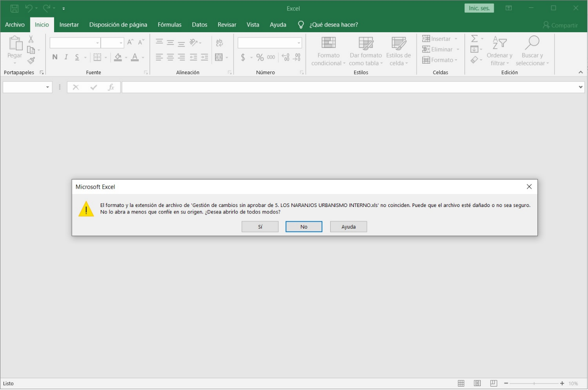Click the text orientation icon

click(194, 42)
